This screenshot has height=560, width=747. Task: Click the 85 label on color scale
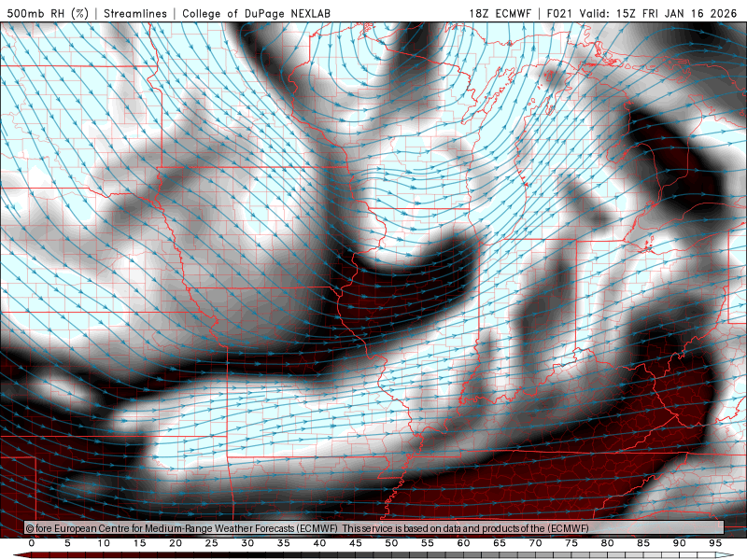pos(643,543)
